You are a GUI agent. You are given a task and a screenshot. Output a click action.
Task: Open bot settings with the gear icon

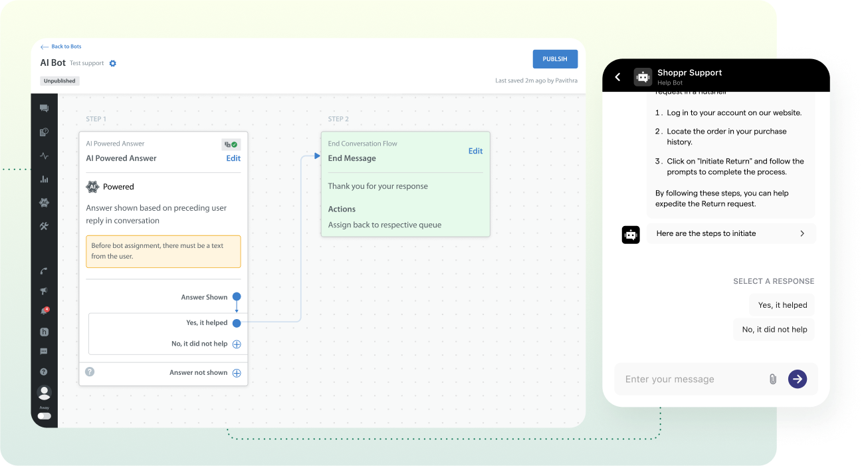(x=112, y=63)
